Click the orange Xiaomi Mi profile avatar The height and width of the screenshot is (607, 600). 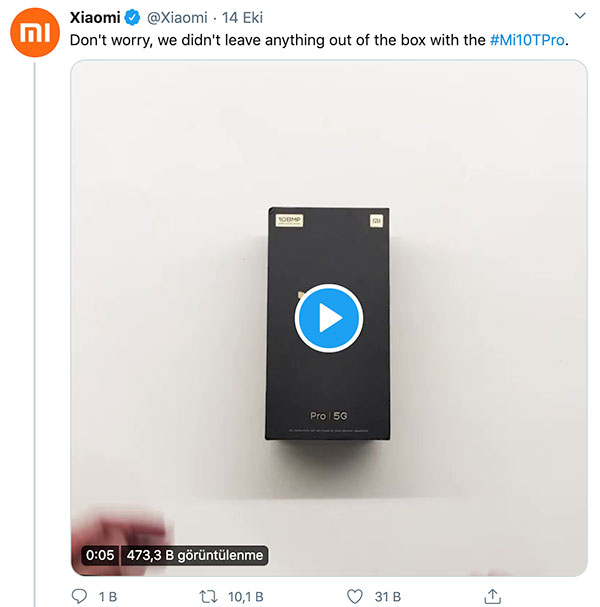pos(35,35)
